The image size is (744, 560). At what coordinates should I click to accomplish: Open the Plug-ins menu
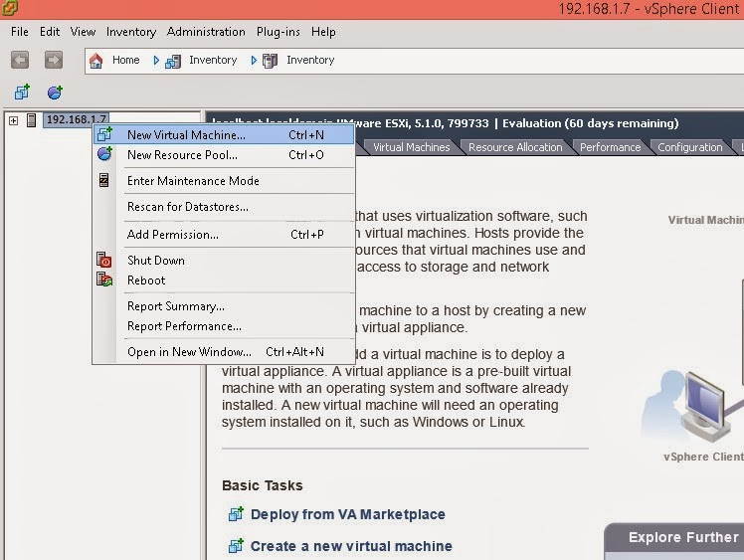coord(279,32)
